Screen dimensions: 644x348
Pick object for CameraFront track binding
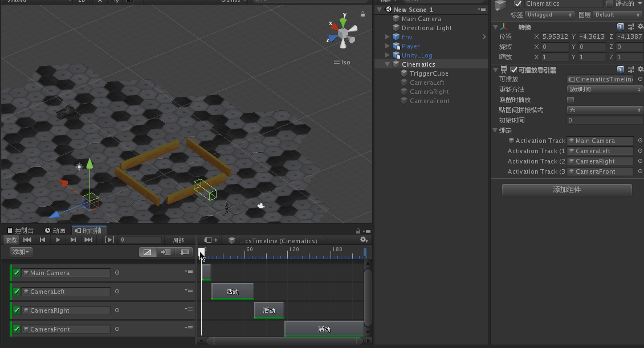[x=117, y=329]
